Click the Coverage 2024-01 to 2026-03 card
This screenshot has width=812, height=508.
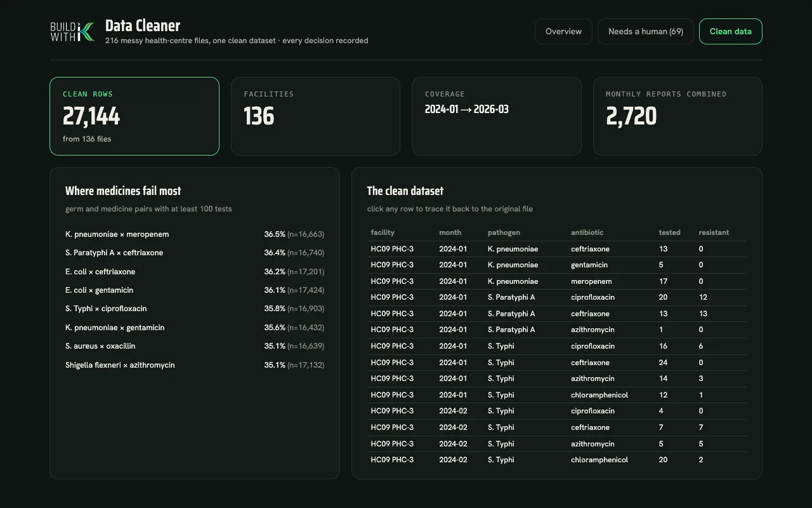497,116
